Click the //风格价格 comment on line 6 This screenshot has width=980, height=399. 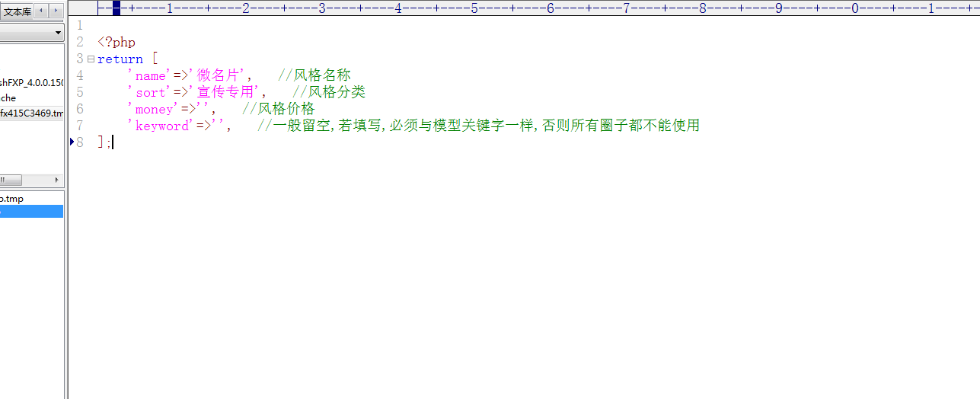pyautogui.click(x=278, y=109)
